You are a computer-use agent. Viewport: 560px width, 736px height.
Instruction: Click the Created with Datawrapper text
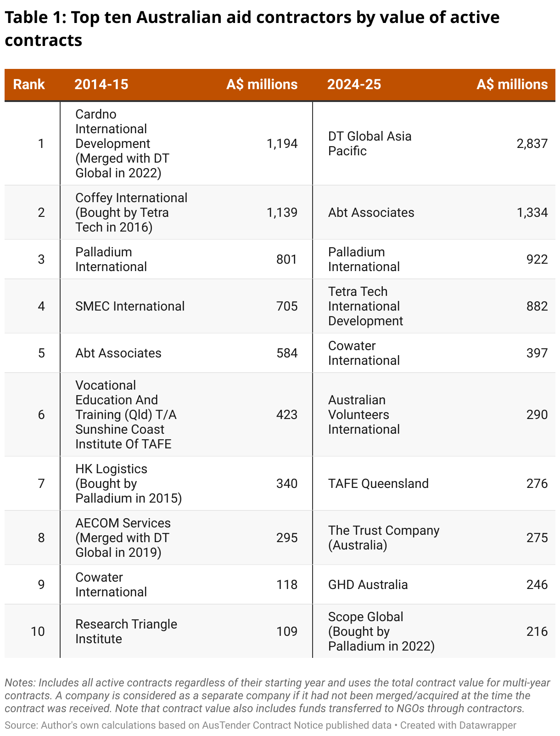458,725
